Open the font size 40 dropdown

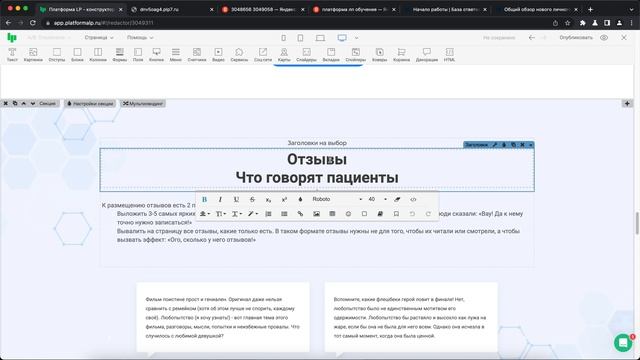(x=377, y=199)
